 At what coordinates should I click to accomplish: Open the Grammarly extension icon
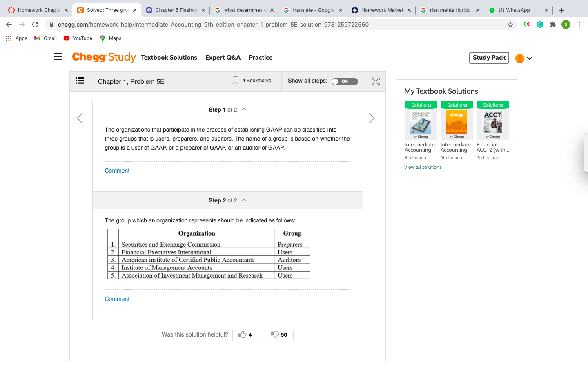pos(540,25)
